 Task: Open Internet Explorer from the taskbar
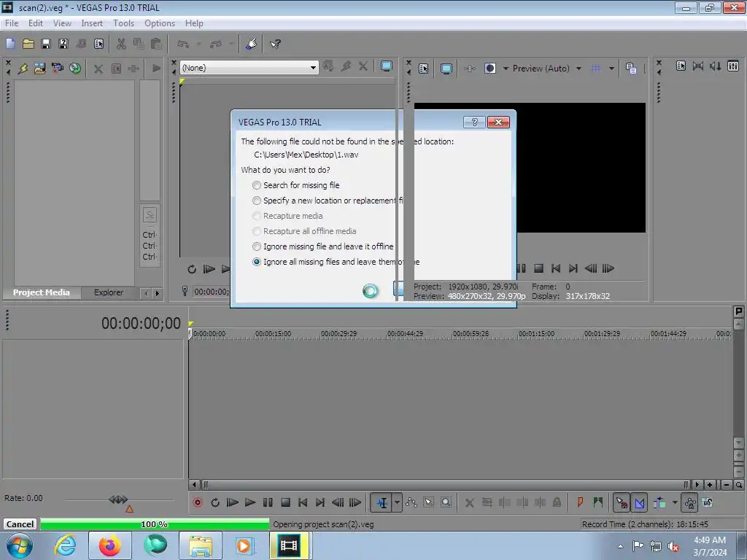point(65,545)
